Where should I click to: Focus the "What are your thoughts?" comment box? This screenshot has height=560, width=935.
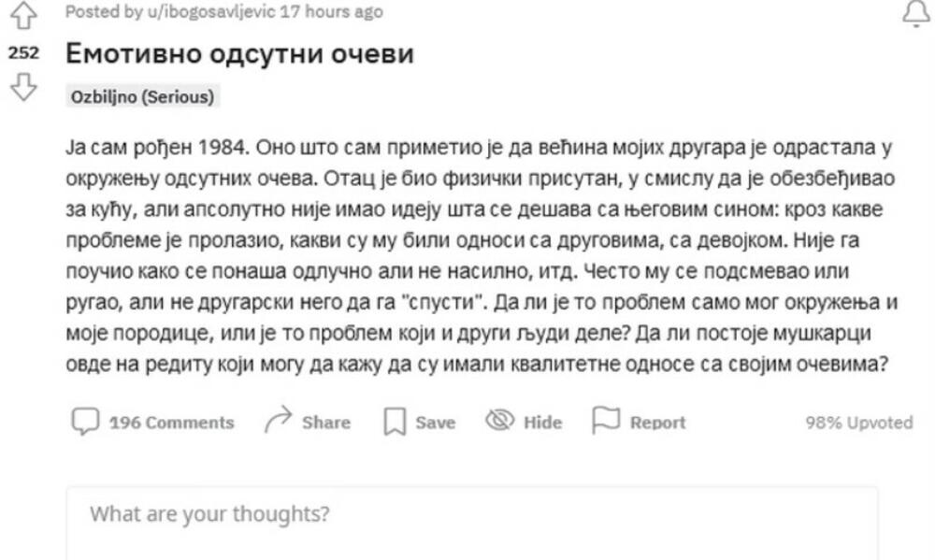(472, 515)
